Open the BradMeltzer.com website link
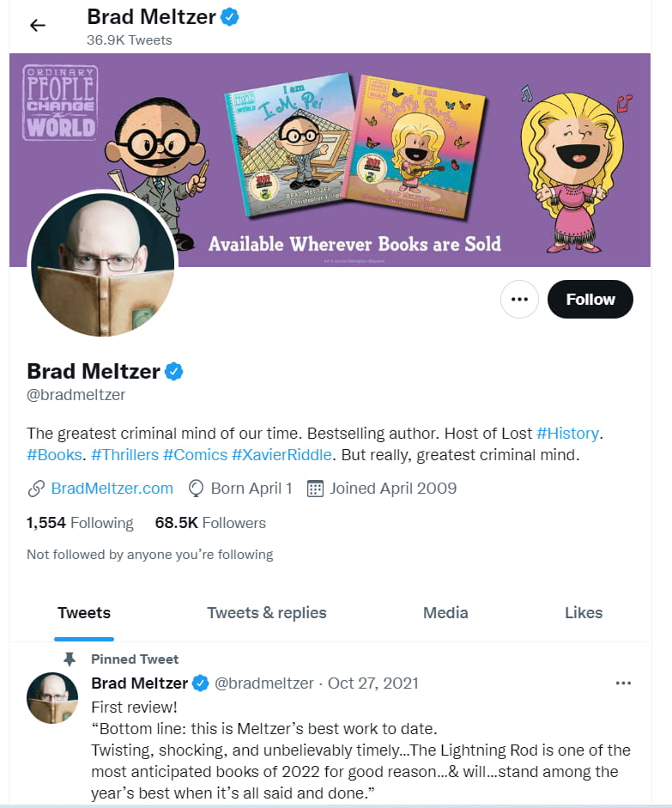 tap(111, 488)
